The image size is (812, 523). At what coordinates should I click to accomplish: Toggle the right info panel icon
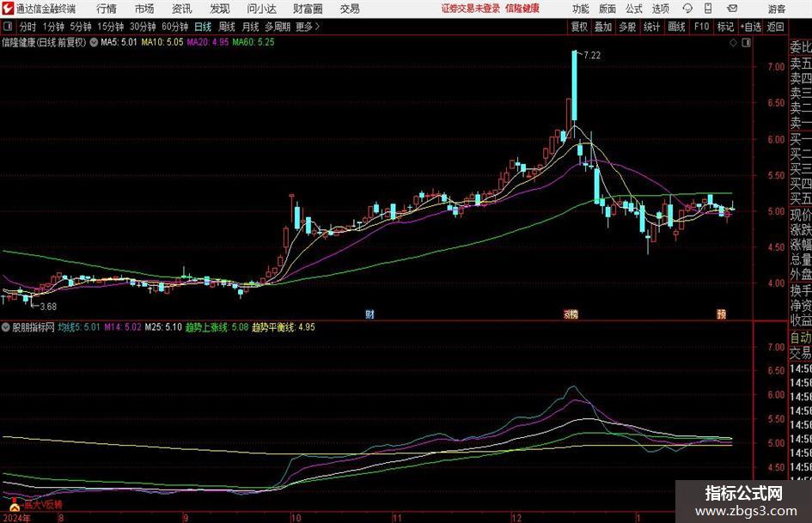(746, 43)
